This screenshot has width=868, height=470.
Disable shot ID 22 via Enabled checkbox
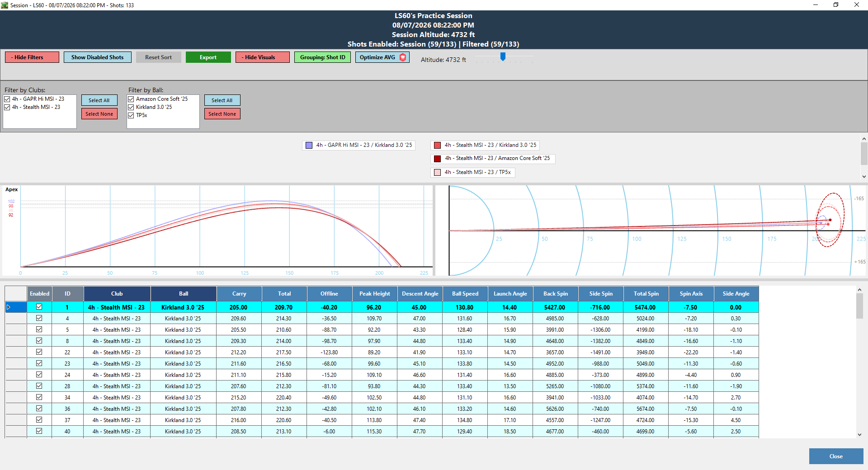39,352
